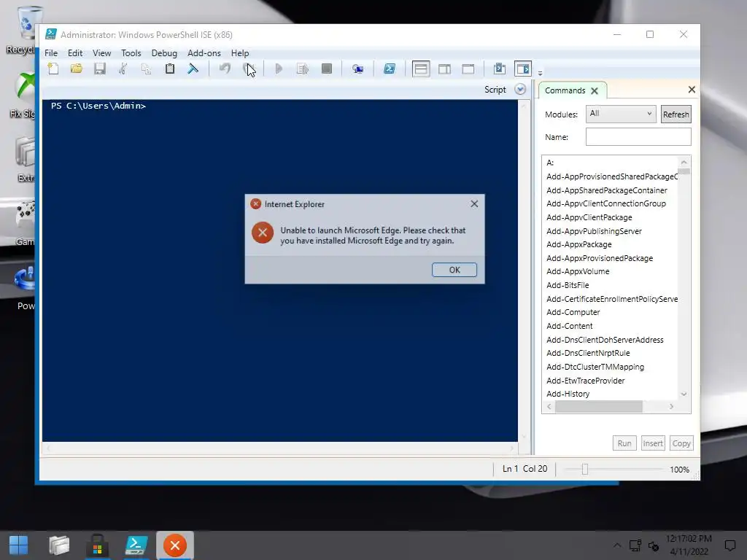Open the Modules dropdown set to All

click(621, 114)
